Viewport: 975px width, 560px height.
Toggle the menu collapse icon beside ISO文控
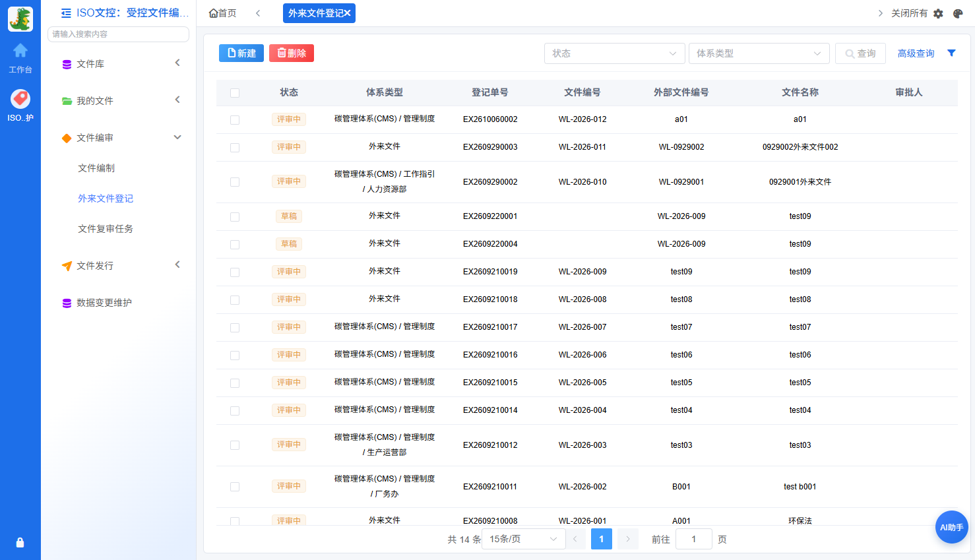(66, 13)
